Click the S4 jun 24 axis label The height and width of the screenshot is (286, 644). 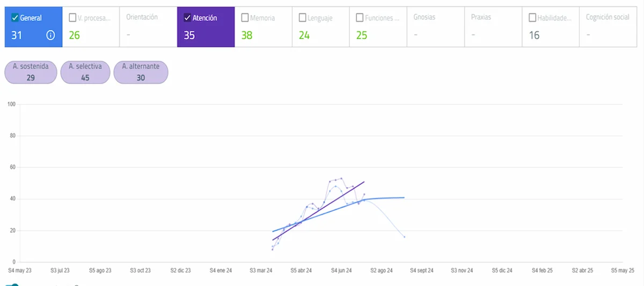[341, 270]
